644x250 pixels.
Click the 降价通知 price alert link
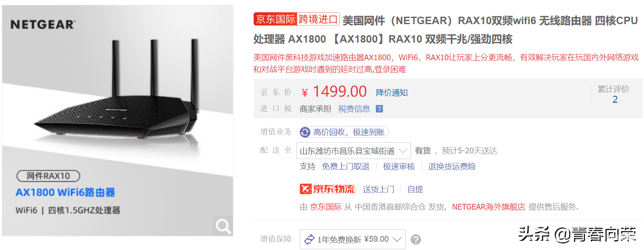[x=392, y=93]
